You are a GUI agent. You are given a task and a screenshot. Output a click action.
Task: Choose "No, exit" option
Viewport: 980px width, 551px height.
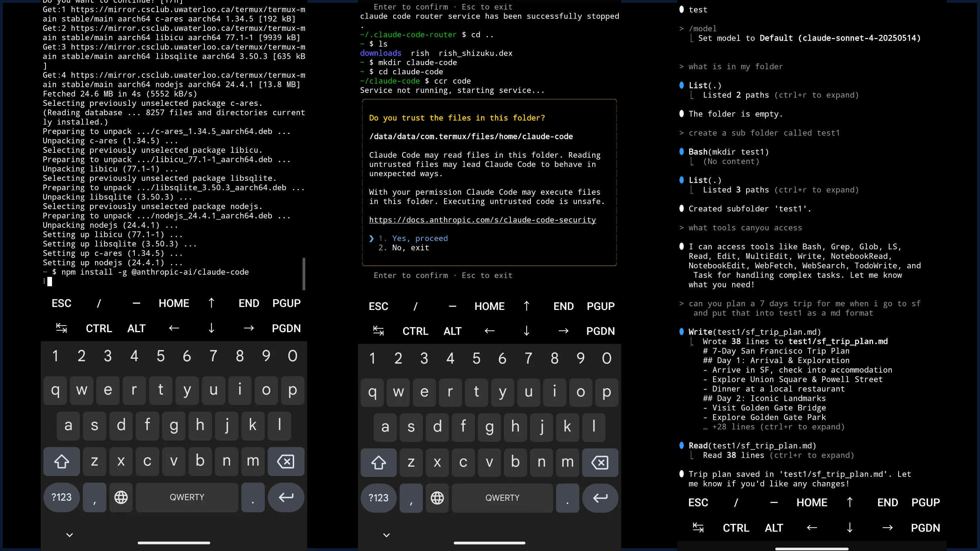tap(410, 248)
